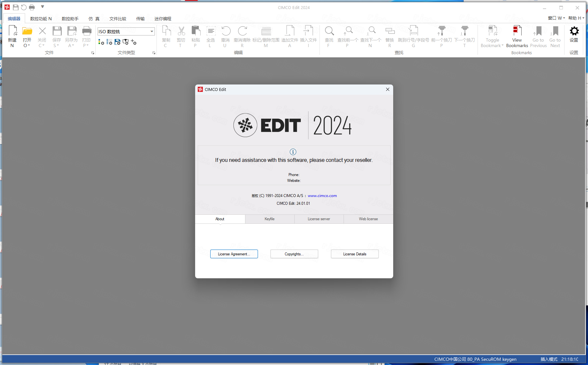Select the 编辑器 ribbon tab
The image size is (588, 365).
(14, 19)
